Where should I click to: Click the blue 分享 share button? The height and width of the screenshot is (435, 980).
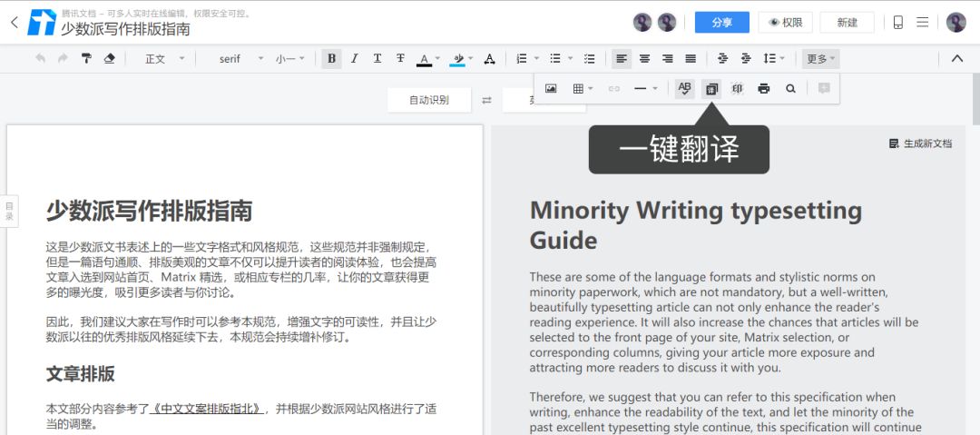(x=721, y=23)
